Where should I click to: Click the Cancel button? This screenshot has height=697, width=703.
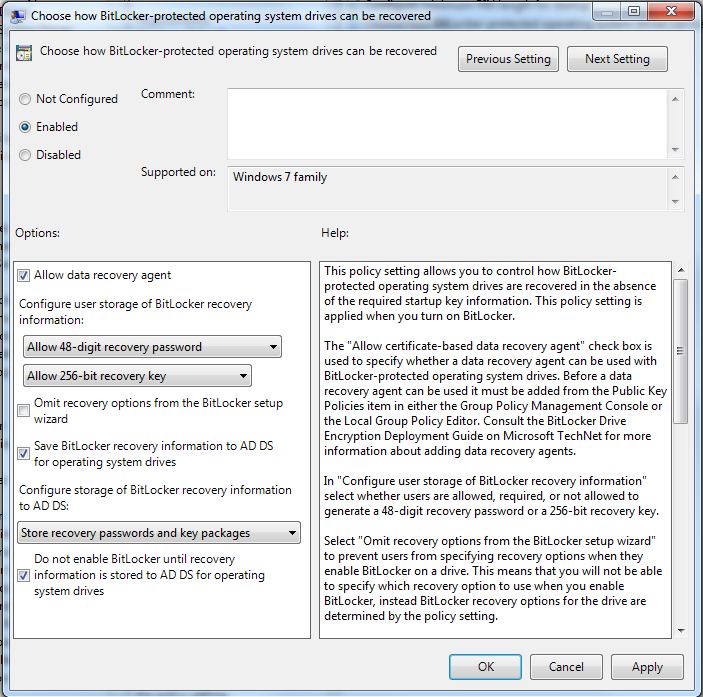[566, 667]
